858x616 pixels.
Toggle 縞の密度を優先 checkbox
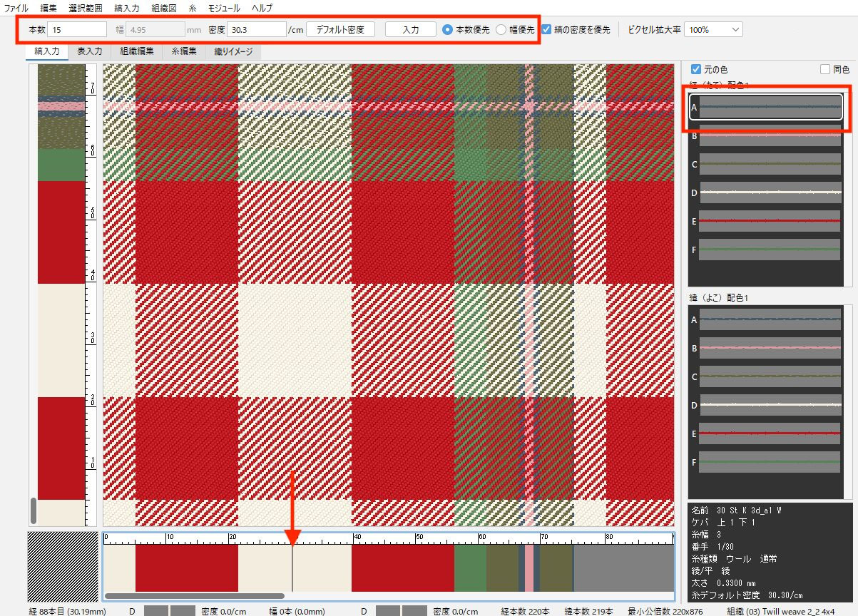pos(546,30)
